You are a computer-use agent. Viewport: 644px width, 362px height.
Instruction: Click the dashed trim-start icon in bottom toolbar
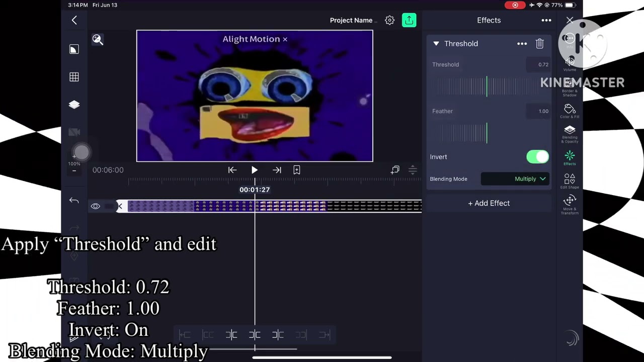208,335
